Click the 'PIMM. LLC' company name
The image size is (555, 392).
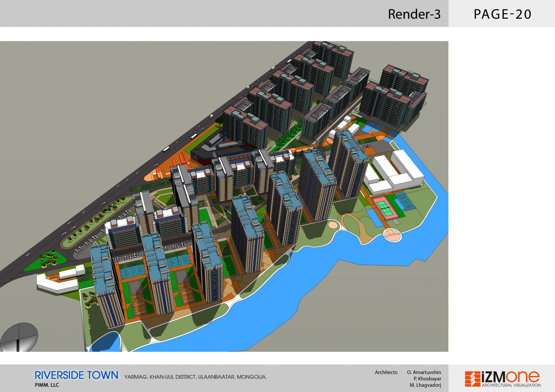point(47,385)
